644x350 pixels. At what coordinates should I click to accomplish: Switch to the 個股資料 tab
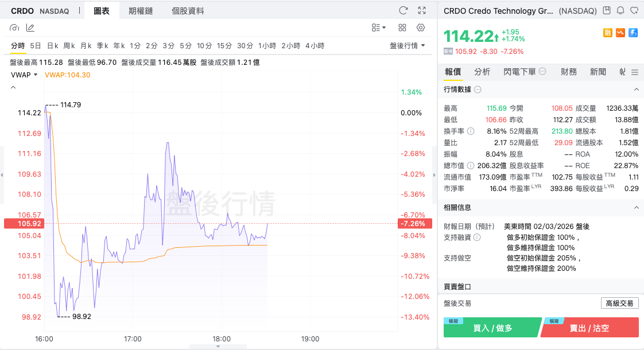click(188, 11)
